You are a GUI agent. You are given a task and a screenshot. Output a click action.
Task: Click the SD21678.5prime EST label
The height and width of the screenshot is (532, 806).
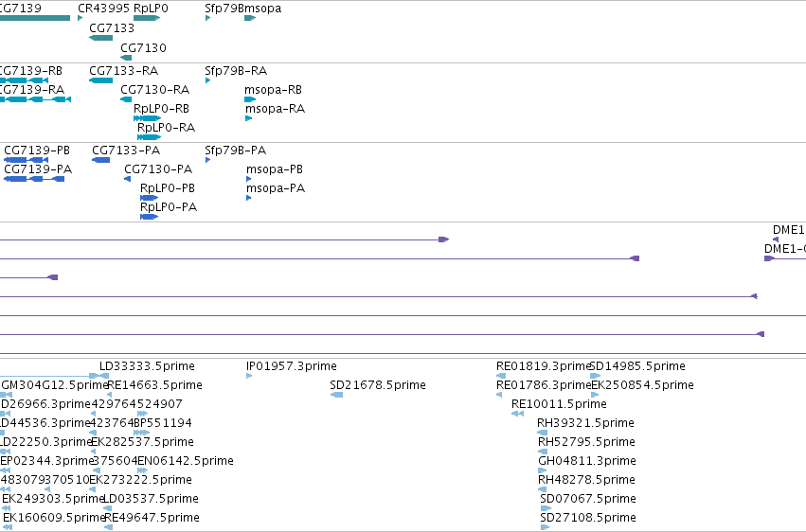[378, 385]
